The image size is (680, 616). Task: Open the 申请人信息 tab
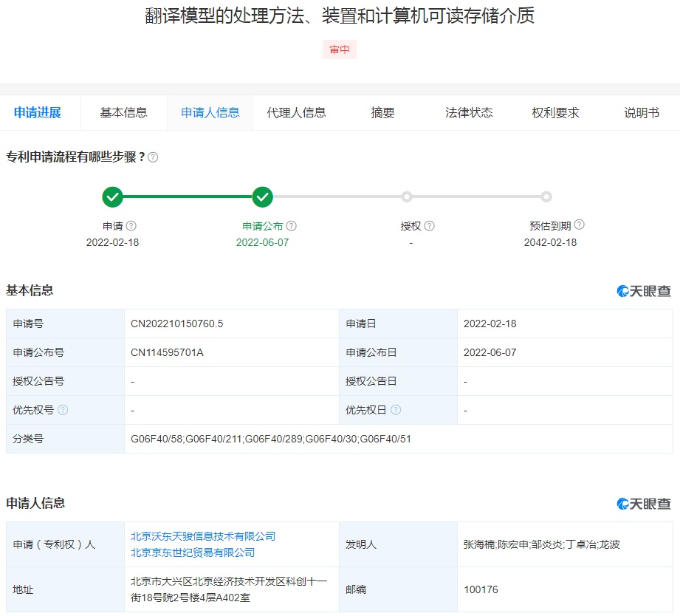210,113
